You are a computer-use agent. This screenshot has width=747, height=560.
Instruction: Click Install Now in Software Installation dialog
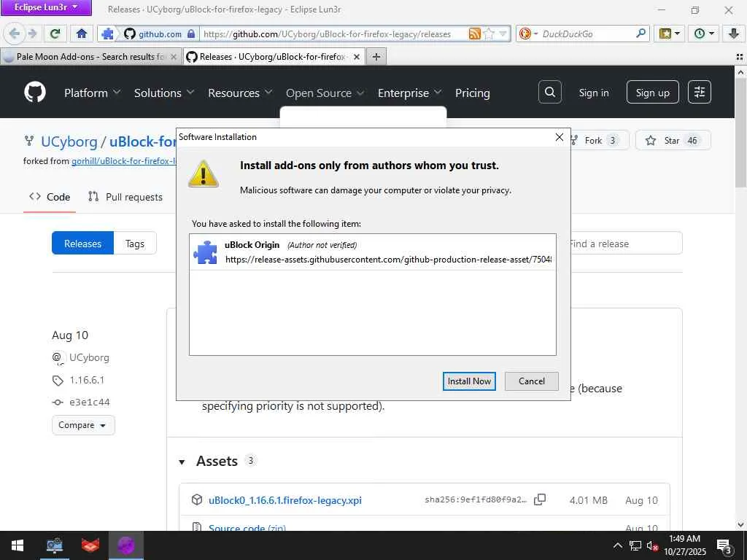pyautogui.click(x=469, y=381)
